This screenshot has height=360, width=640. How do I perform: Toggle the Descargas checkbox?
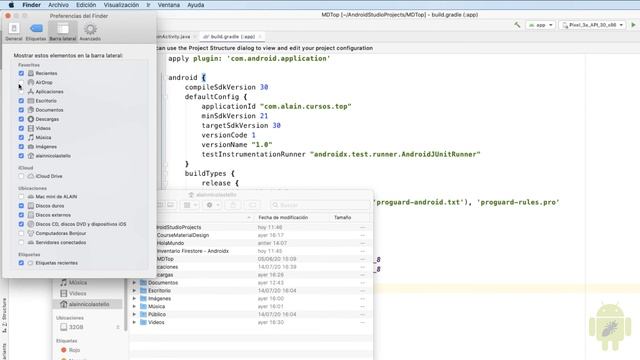(x=21, y=119)
